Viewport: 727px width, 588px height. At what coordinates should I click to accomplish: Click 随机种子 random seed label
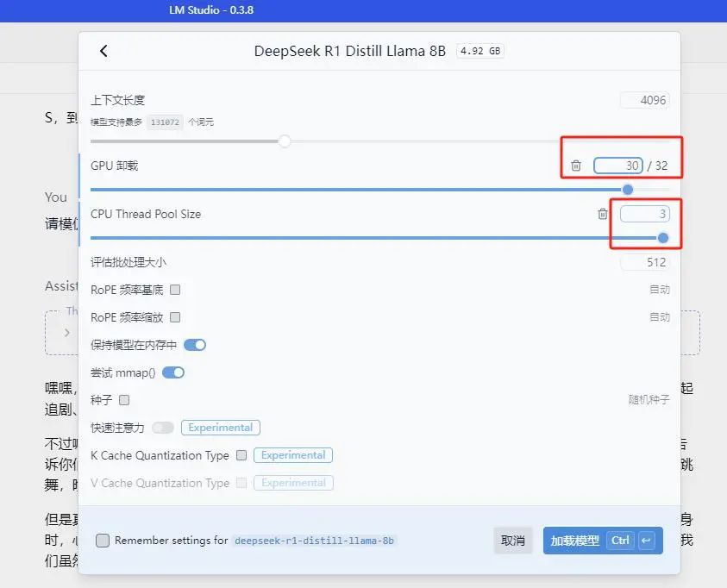point(649,400)
